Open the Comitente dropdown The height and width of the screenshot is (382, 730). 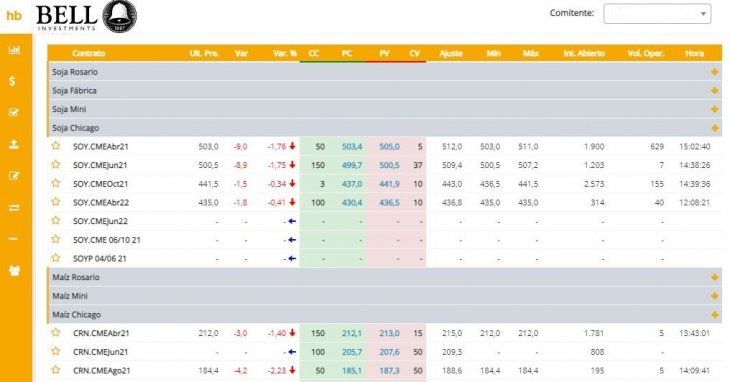point(657,13)
